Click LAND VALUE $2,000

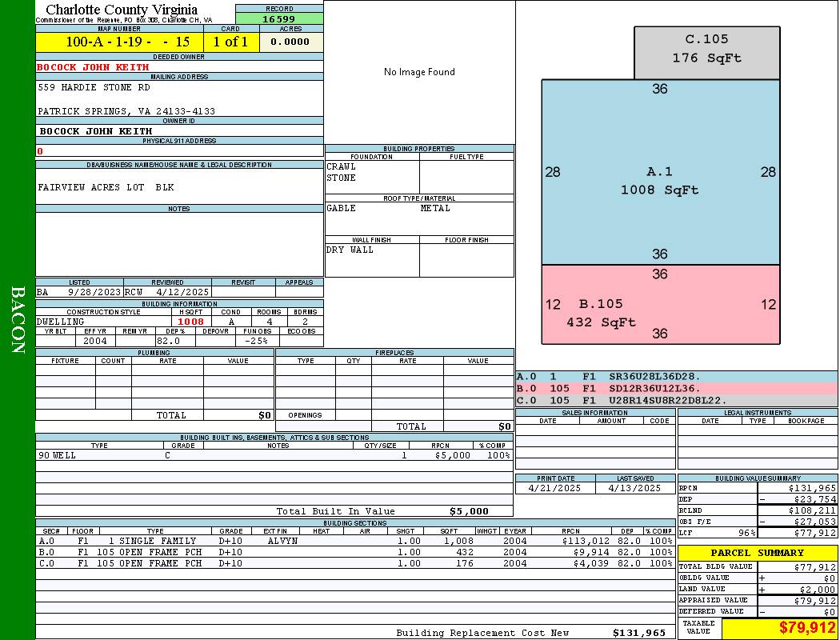click(818, 589)
